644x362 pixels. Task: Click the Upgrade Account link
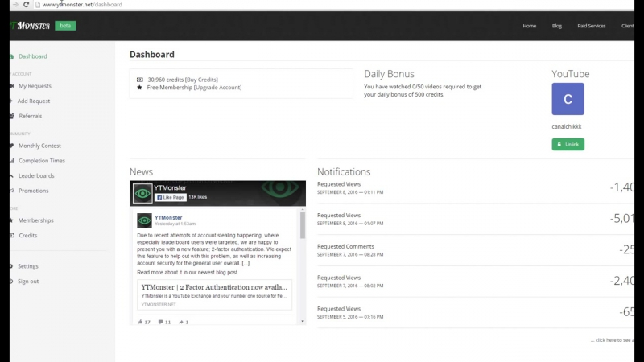coord(217,88)
